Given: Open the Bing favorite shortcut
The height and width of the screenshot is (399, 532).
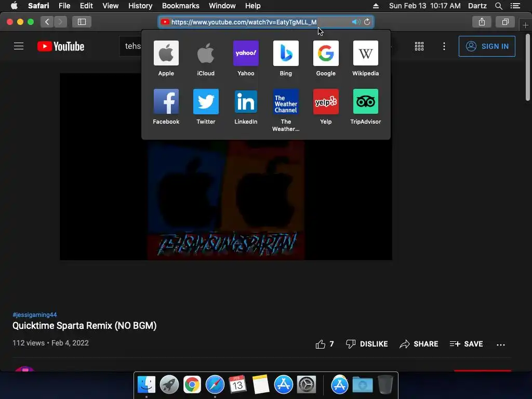Looking at the screenshot, I should point(286,58).
